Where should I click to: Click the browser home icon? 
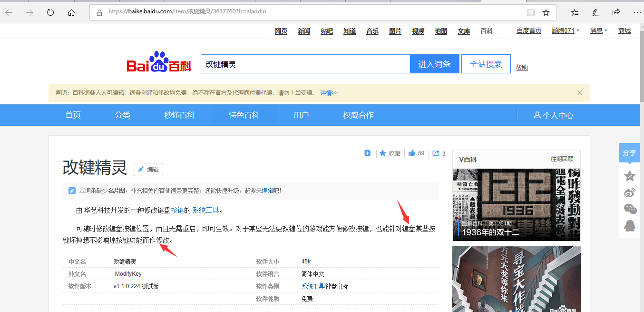coord(71,13)
